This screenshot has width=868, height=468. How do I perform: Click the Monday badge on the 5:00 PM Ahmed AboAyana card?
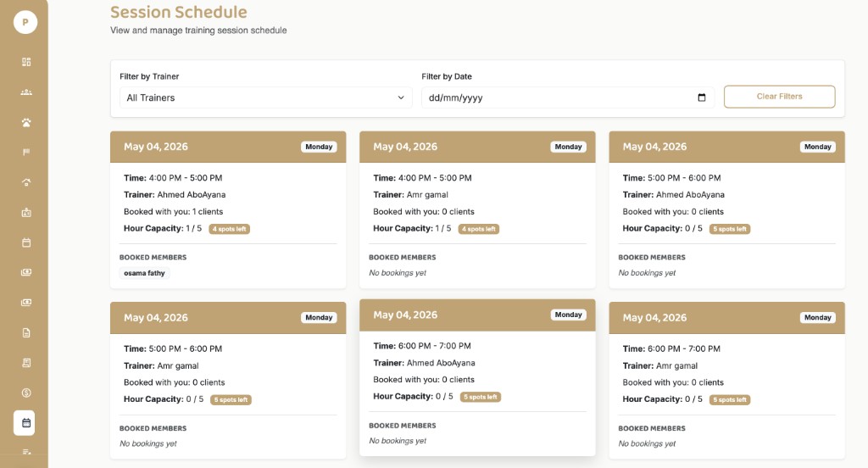click(818, 147)
